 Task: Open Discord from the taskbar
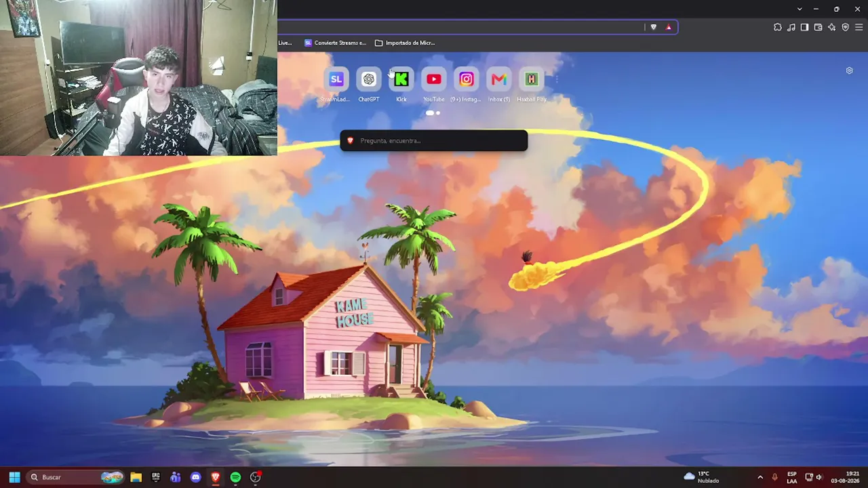pyautogui.click(x=195, y=477)
